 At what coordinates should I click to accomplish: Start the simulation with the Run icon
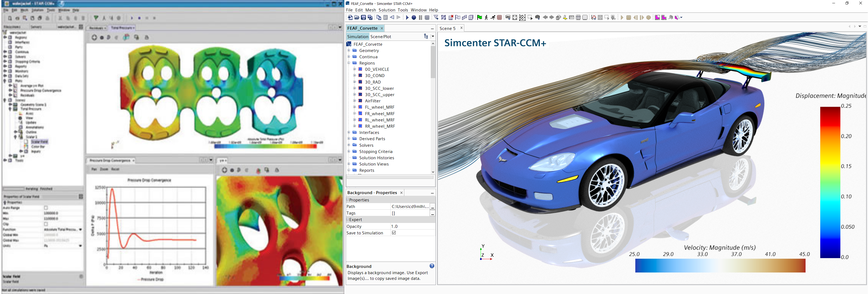coord(407,17)
